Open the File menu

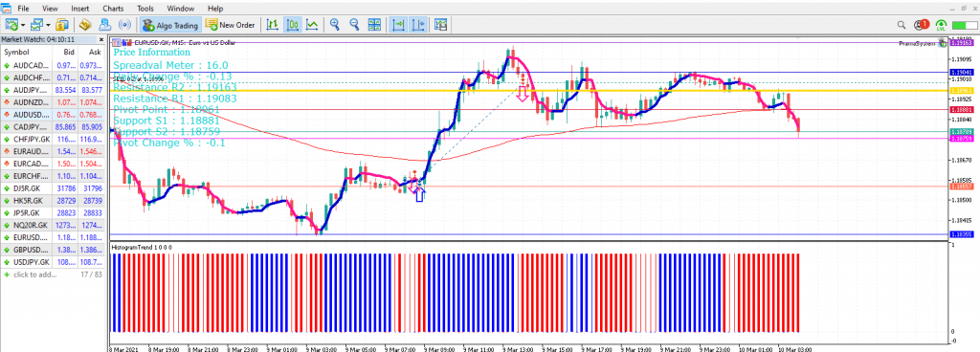pos(23,9)
